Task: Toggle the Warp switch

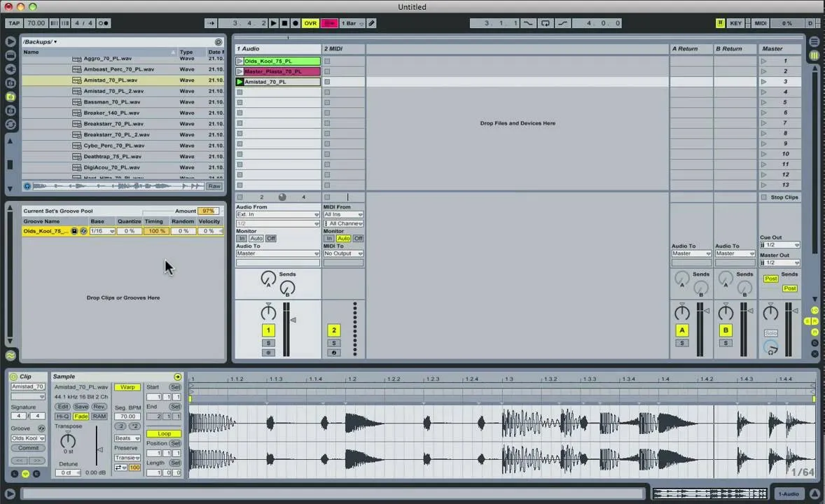Action: tap(127, 387)
